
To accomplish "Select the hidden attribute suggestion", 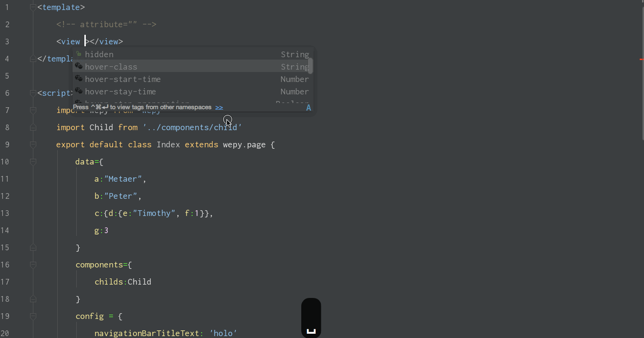I will coord(99,54).
